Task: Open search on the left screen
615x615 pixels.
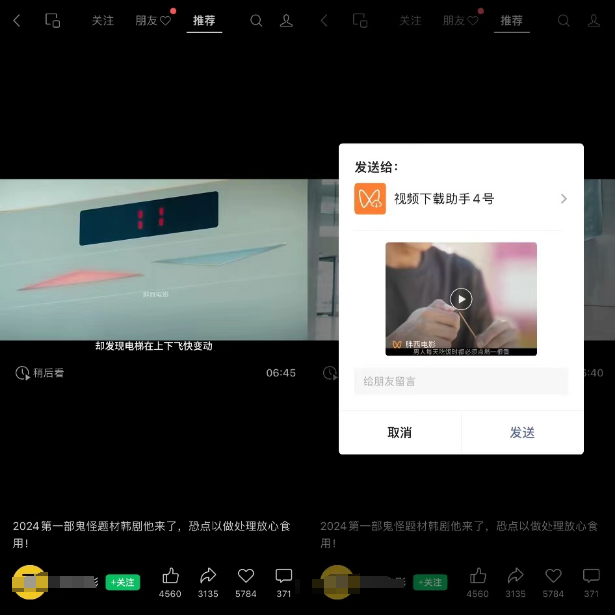Action: click(256, 20)
